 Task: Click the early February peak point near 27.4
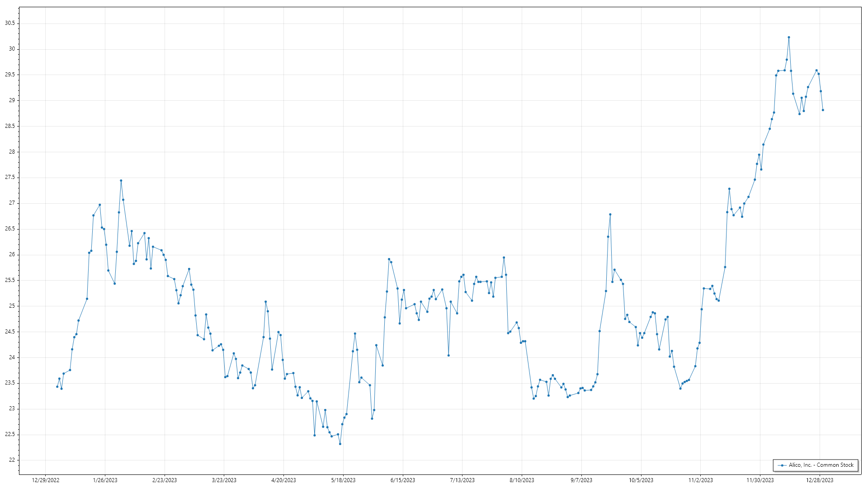pyautogui.click(x=121, y=181)
